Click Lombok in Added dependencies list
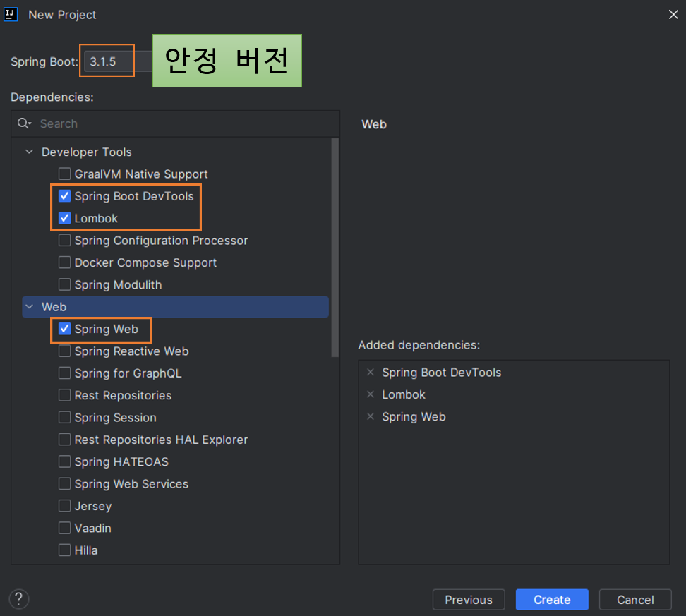The image size is (686, 616). coord(404,394)
